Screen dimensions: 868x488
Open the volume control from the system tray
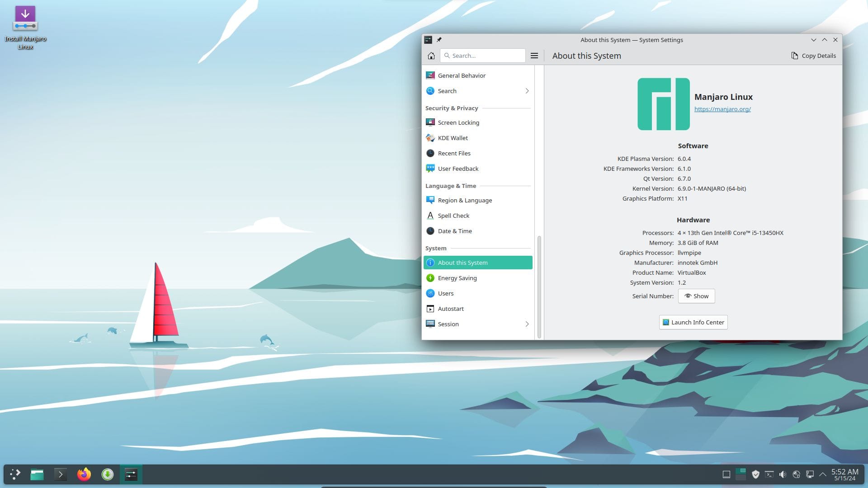(x=783, y=474)
